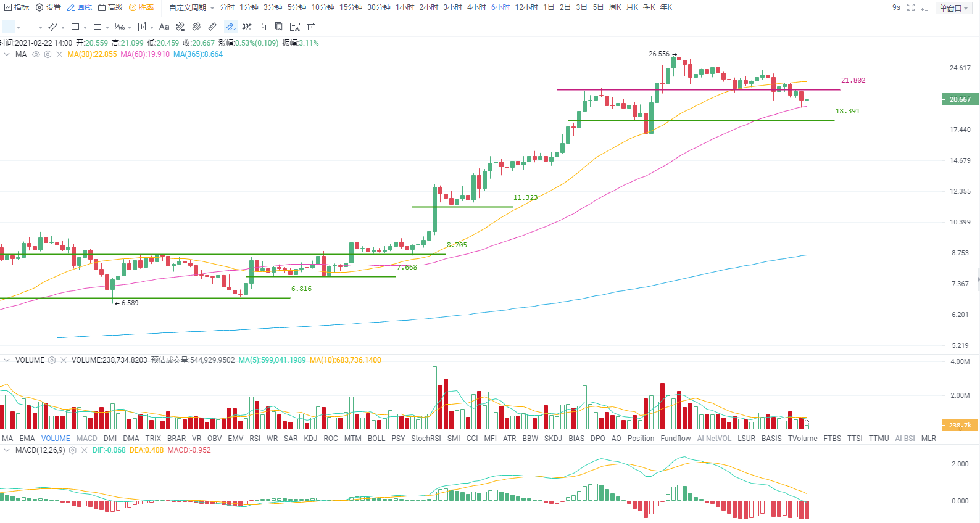Open the 自定义周期 custom period dropdown

(191, 7)
